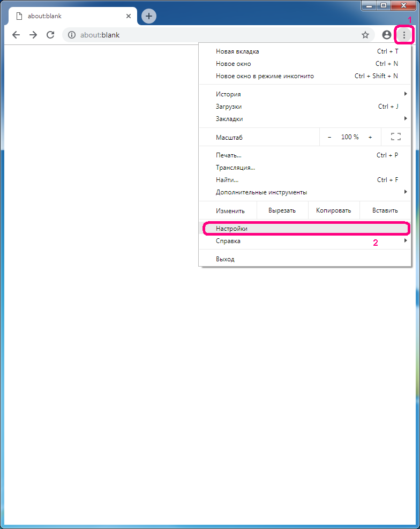
Task: Click the three-dot Chrome menu button
Action: click(404, 35)
